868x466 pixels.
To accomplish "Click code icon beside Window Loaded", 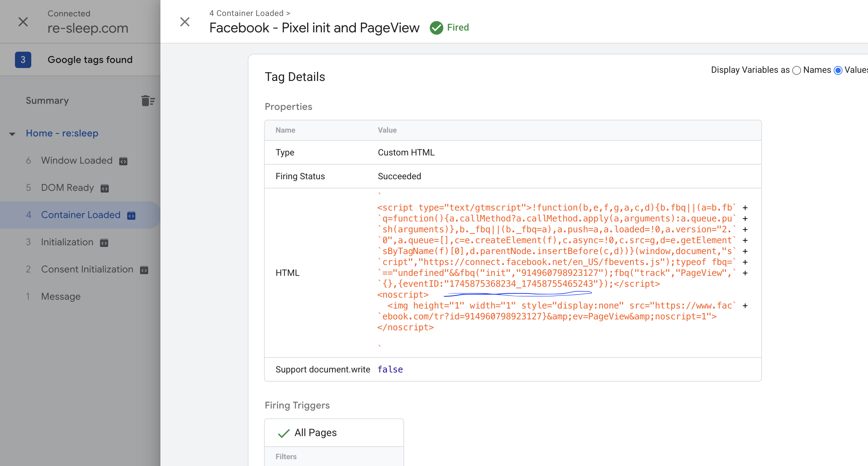I will 123,161.
